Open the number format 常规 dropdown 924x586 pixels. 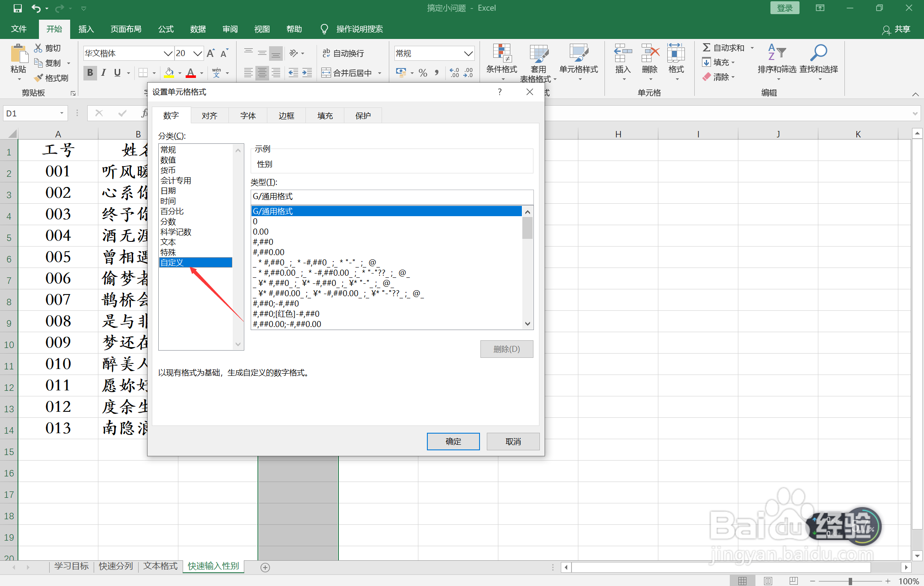tap(468, 54)
